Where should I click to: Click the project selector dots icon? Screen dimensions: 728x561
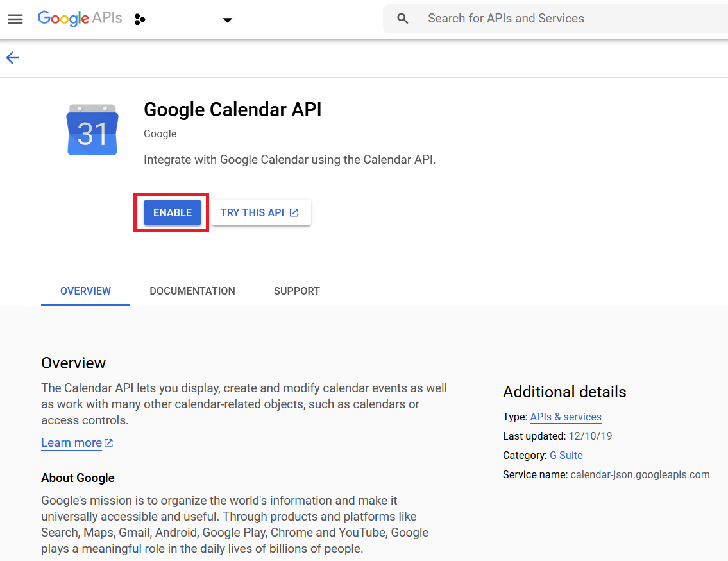[x=140, y=19]
